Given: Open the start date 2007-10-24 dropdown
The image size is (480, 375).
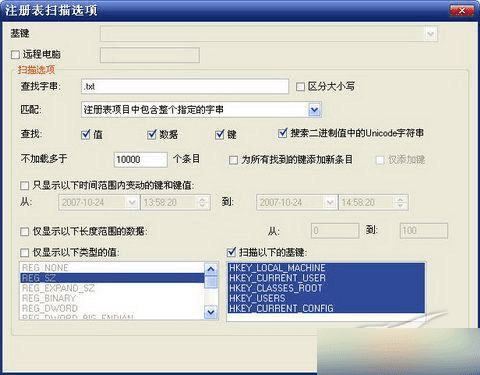Looking at the screenshot, I should click(132, 202).
